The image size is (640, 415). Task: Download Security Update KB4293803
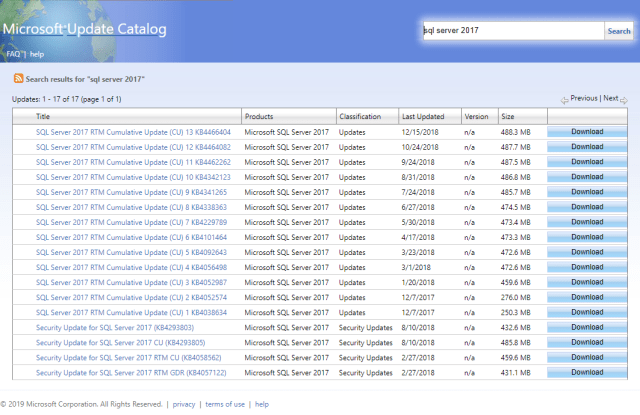point(587,327)
